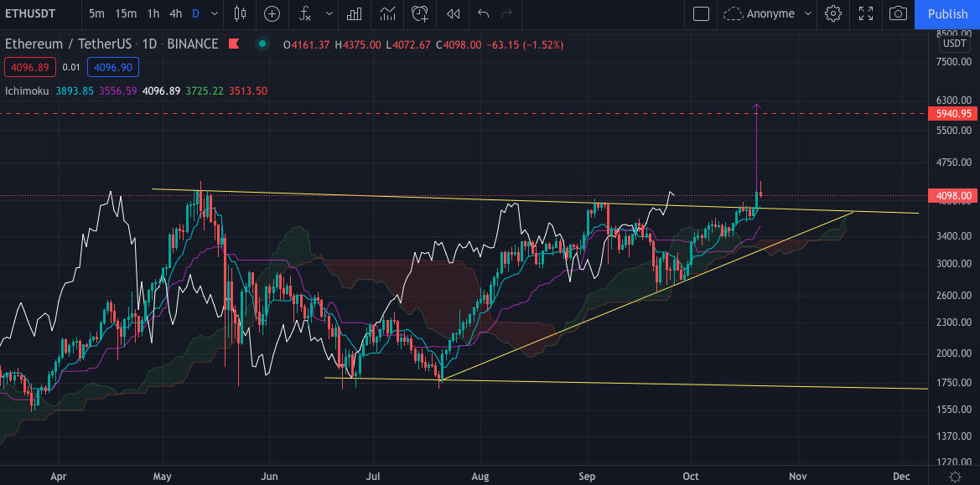The image size is (980, 485).
Task: Open the Anonyme account dropdown
Action: [x=768, y=14]
